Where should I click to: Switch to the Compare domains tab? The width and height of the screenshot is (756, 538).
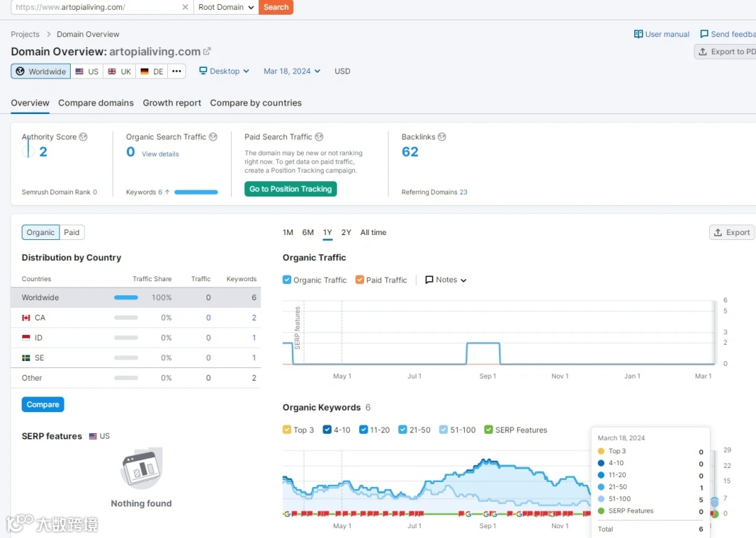[x=96, y=103]
